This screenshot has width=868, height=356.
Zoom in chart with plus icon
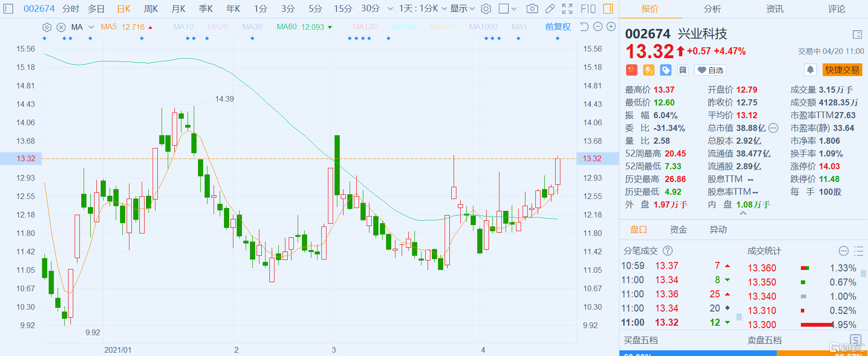(x=611, y=26)
